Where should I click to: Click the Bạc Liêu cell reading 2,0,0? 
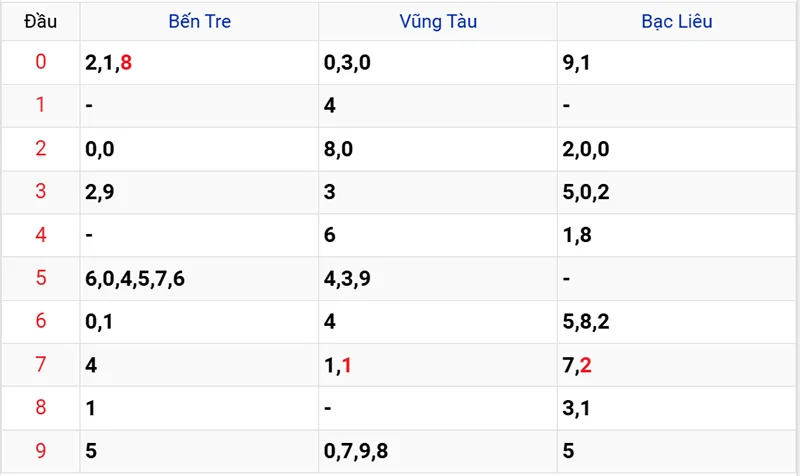pyautogui.click(x=586, y=149)
